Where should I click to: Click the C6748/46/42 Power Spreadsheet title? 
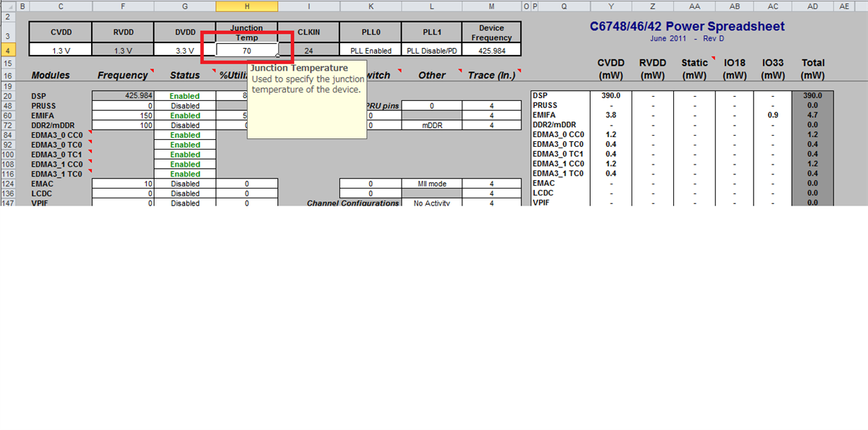687,27
